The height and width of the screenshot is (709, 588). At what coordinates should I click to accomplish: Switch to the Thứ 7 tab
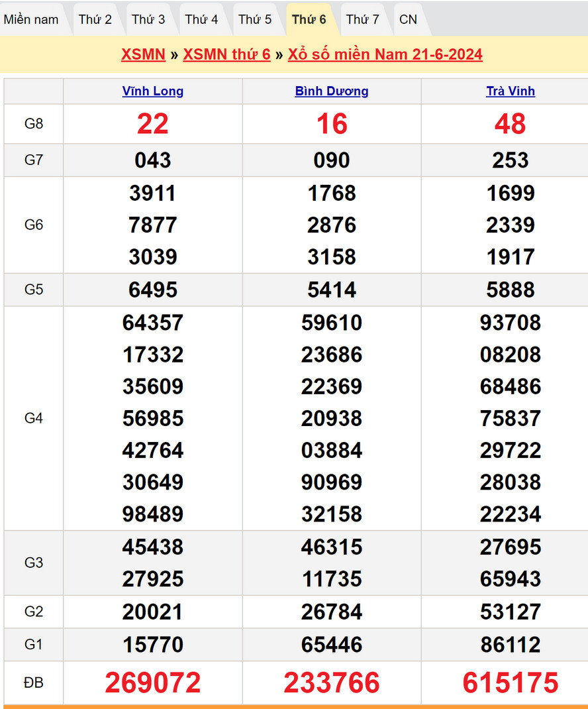tap(362, 19)
